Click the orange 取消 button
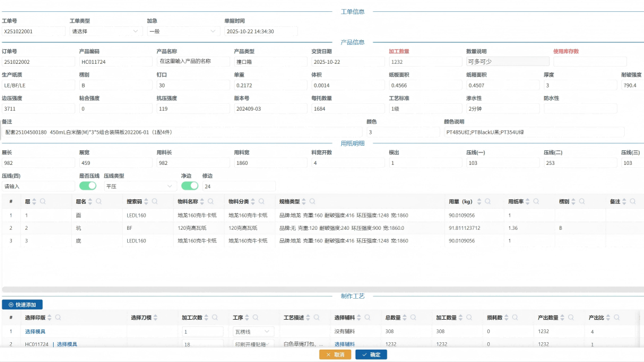Image resolution: width=644 pixels, height=362 pixels. pos(335,355)
